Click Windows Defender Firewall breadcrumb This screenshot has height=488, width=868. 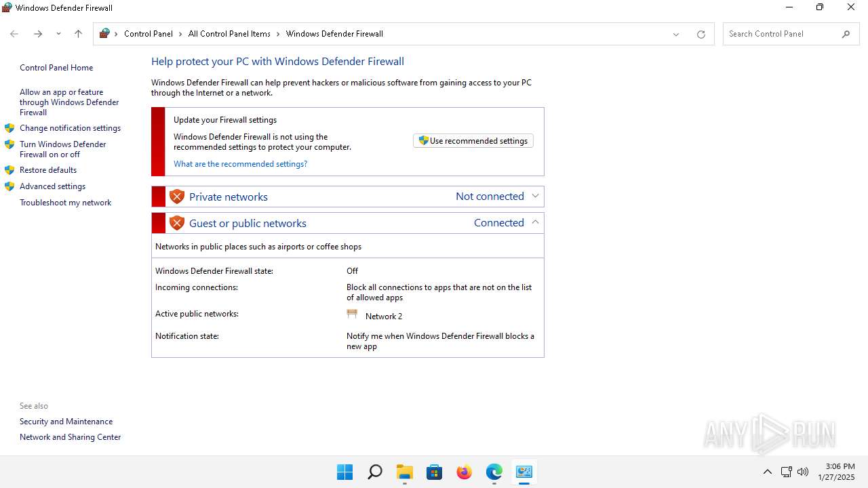[x=334, y=34]
